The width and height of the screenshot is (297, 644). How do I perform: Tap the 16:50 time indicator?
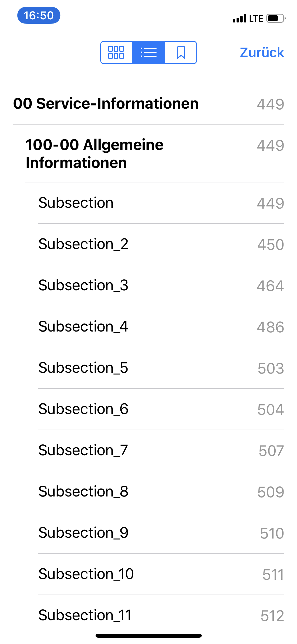[39, 15]
